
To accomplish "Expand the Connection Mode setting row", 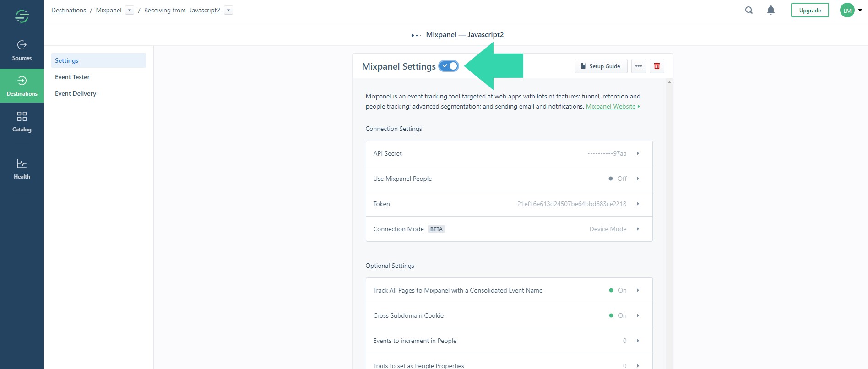I will (x=509, y=229).
